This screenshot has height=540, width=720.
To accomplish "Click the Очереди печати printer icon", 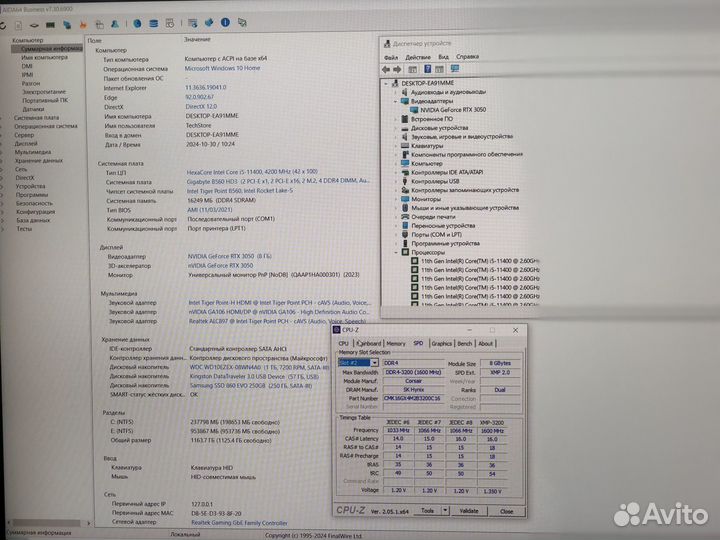I will [x=405, y=217].
